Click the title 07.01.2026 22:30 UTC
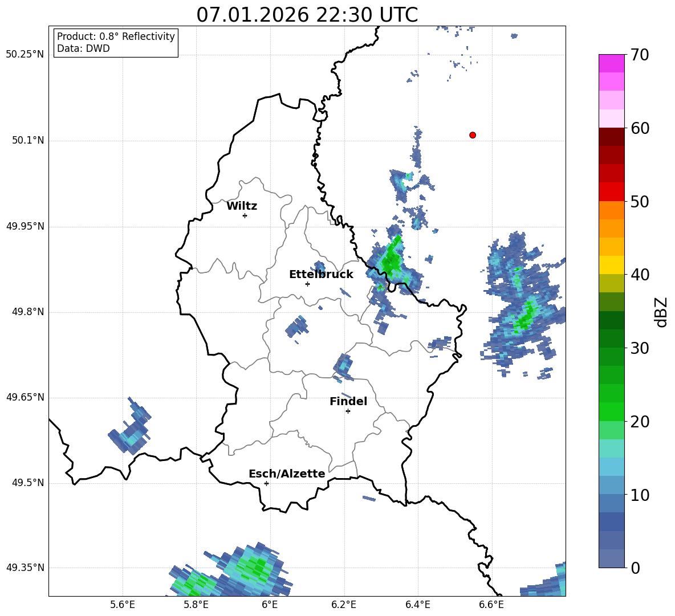The width and height of the screenshot is (675, 616). 307,15
